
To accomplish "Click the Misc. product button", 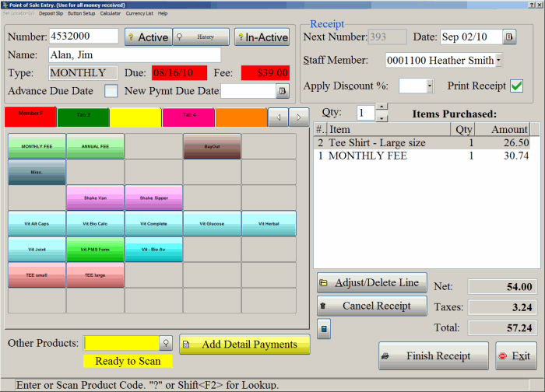I will [x=37, y=172].
